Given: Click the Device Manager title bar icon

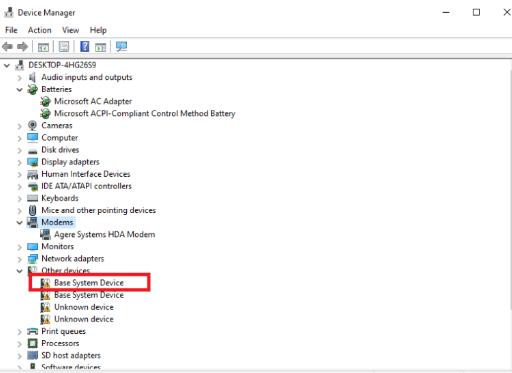Looking at the screenshot, I should coord(9,12).
